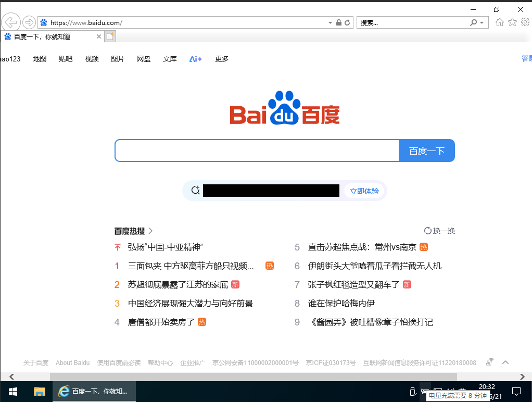Open 视频 in the top navigation

point(92,59)
